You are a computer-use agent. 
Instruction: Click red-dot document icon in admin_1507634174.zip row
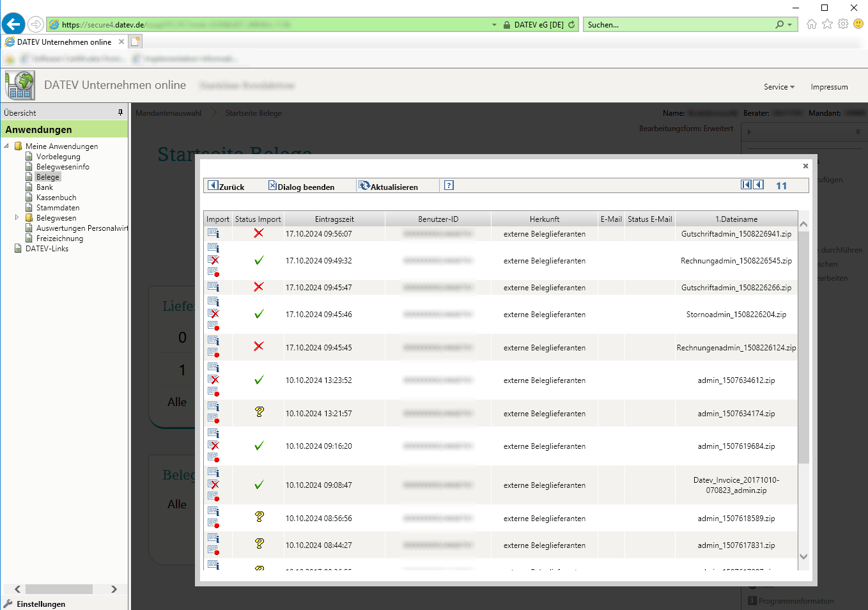click(213, 418)
